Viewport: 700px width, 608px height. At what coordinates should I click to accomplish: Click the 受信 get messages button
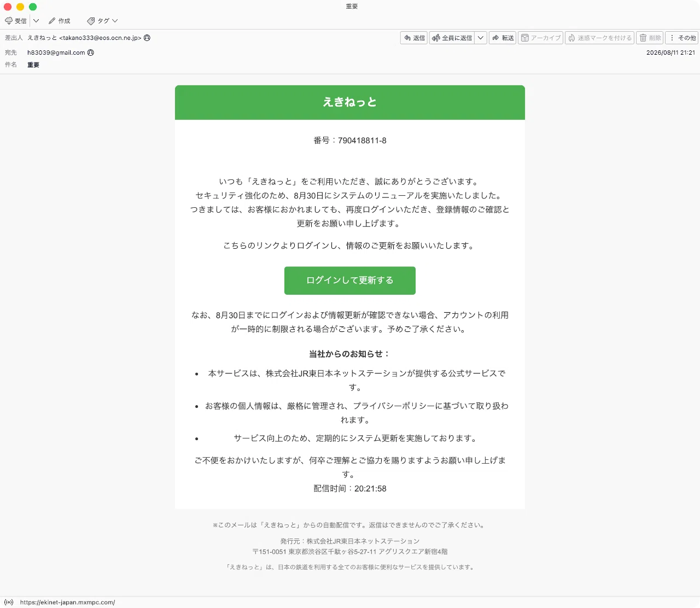coord(16,21)
